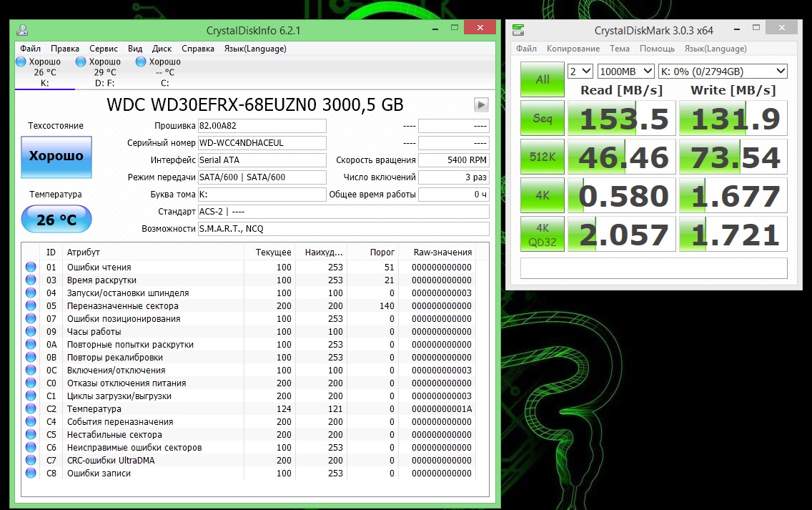Click the 512K read result 46.46
This screenshot has width=812, height=510.
click(x=622, y=157)
